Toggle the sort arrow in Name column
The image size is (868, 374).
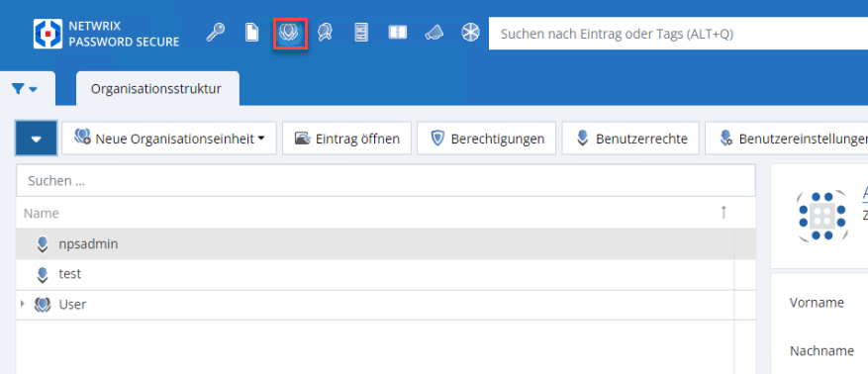723,213
